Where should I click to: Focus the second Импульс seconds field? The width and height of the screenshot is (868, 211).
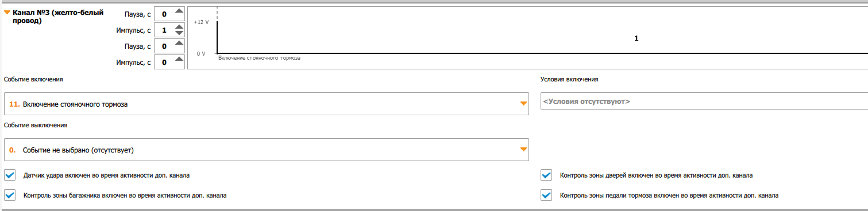[164, 62]
